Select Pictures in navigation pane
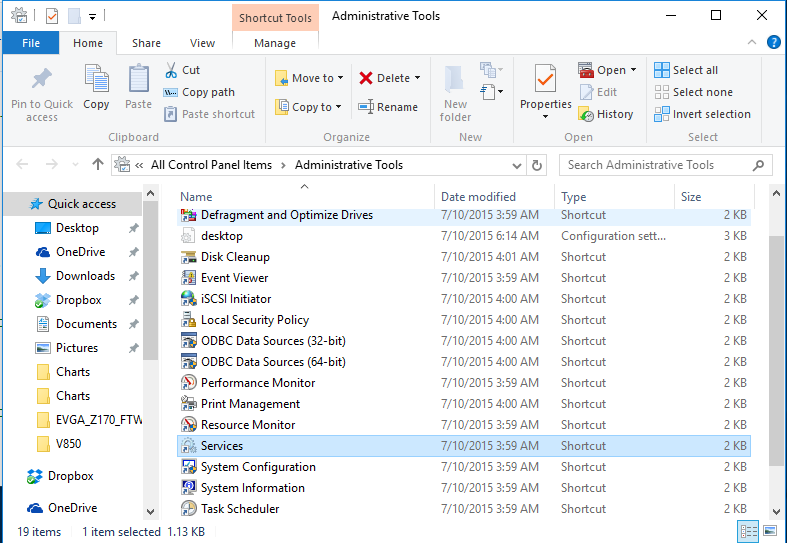This screenshot has height=543, width=787. (x=77, y=348)
